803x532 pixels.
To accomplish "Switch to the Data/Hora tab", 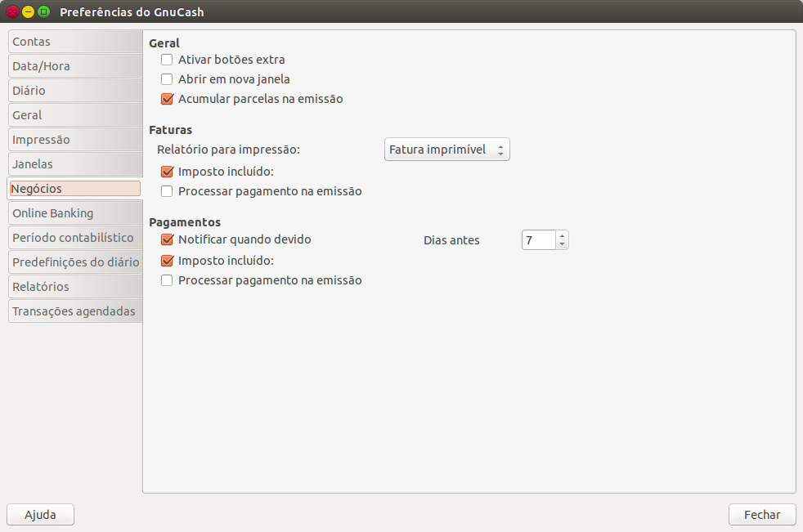I will point(74,66).
